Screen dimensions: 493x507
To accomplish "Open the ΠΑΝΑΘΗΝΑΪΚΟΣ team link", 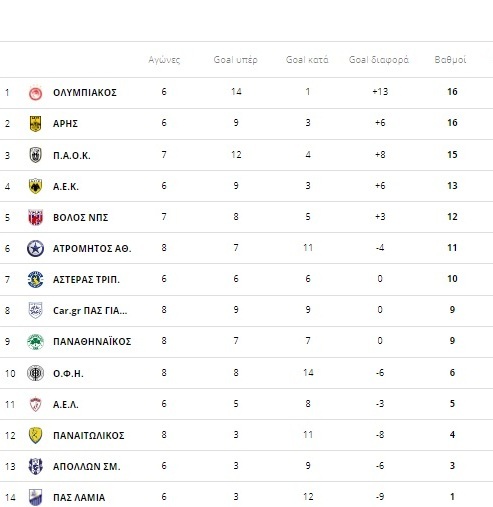I will pyautogui.click(x=92, y=341).
